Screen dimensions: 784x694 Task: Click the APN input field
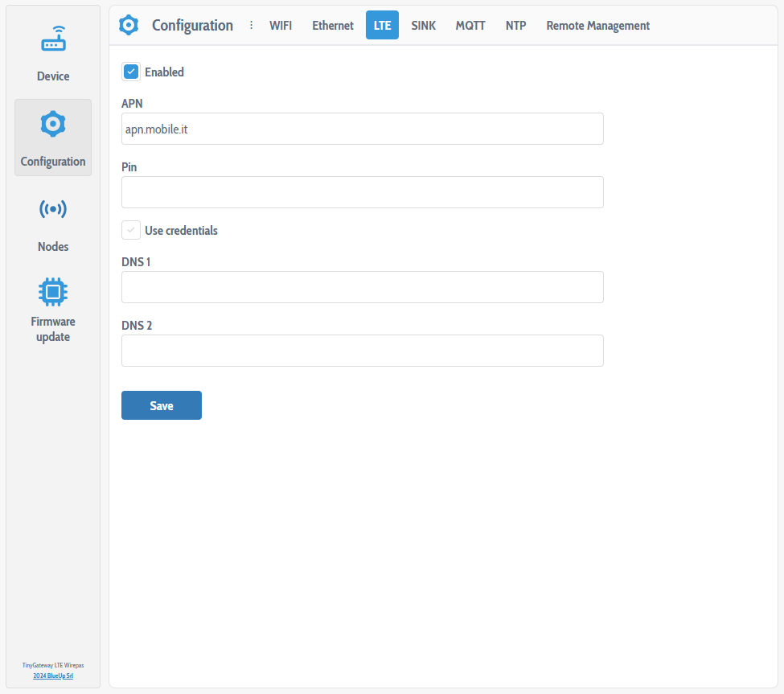click(362, 129)
